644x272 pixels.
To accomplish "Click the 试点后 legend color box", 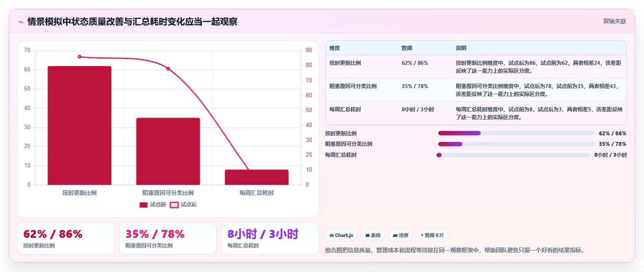I will [x=174, y=205].
